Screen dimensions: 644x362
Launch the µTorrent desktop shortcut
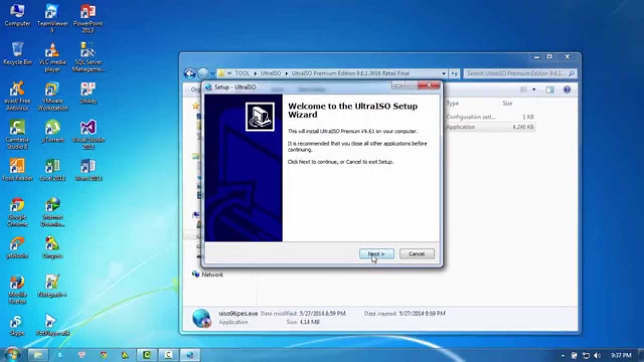pyautogui.click(x=52, y=131)
